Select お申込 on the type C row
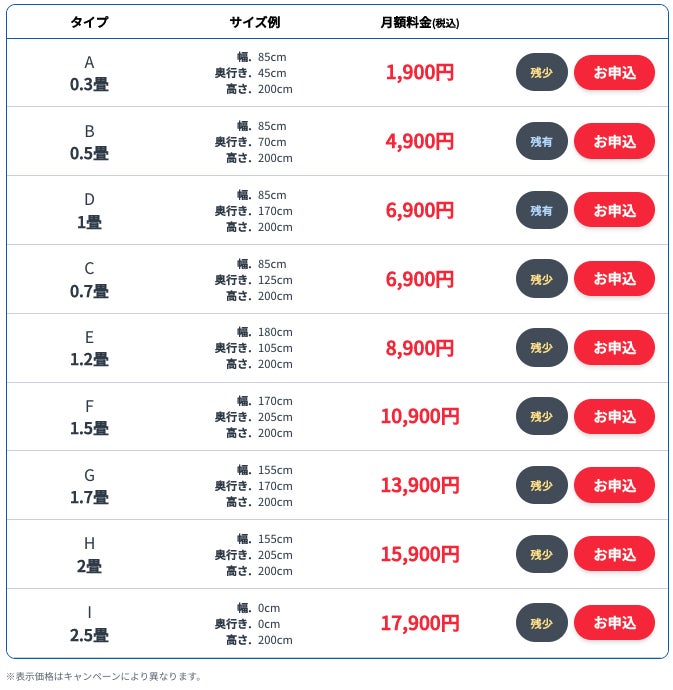This screenshot has width=673, height=690. tap(614, 279)
